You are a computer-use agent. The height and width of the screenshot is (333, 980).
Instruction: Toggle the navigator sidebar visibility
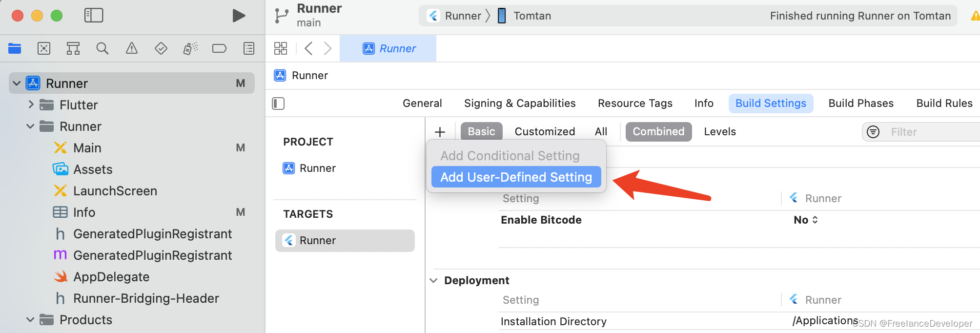pos(94,16)
